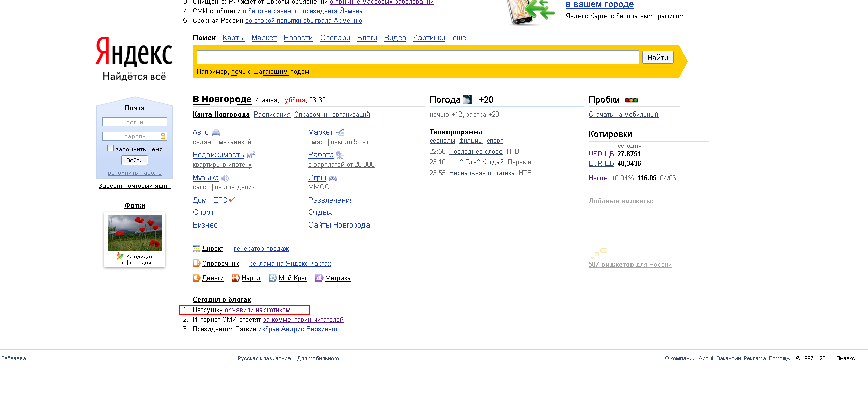Viewport: 868px width, 393px height.
Task: Click the Справочник icon
Action: (x=196, y=264)
